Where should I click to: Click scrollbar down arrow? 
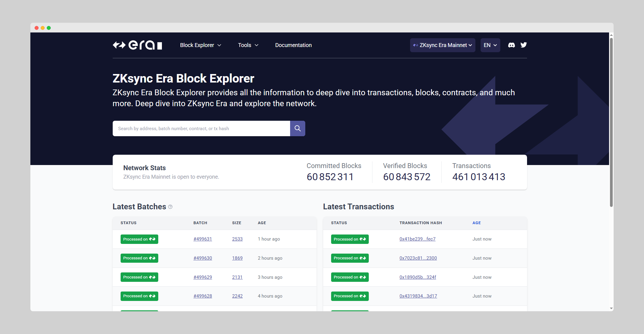(x=611, y=309)
